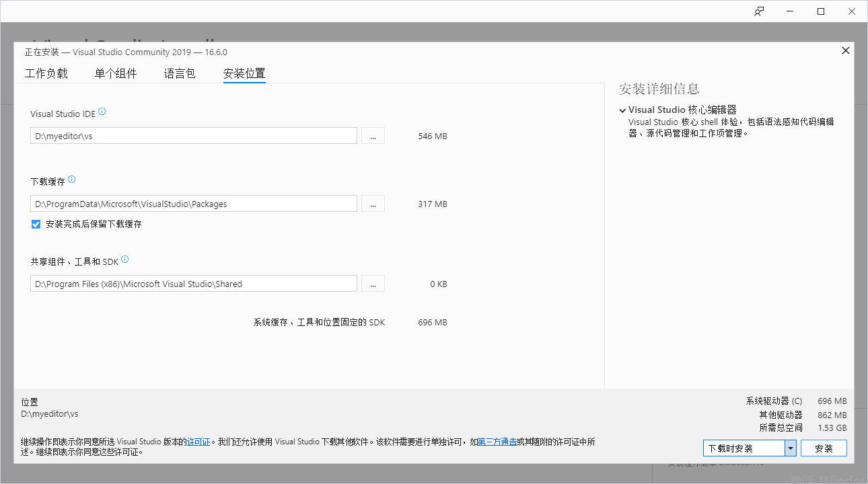The image size is (868, 484).
Task: Click the feedback icon in the title bar
Action: (759, 11)
